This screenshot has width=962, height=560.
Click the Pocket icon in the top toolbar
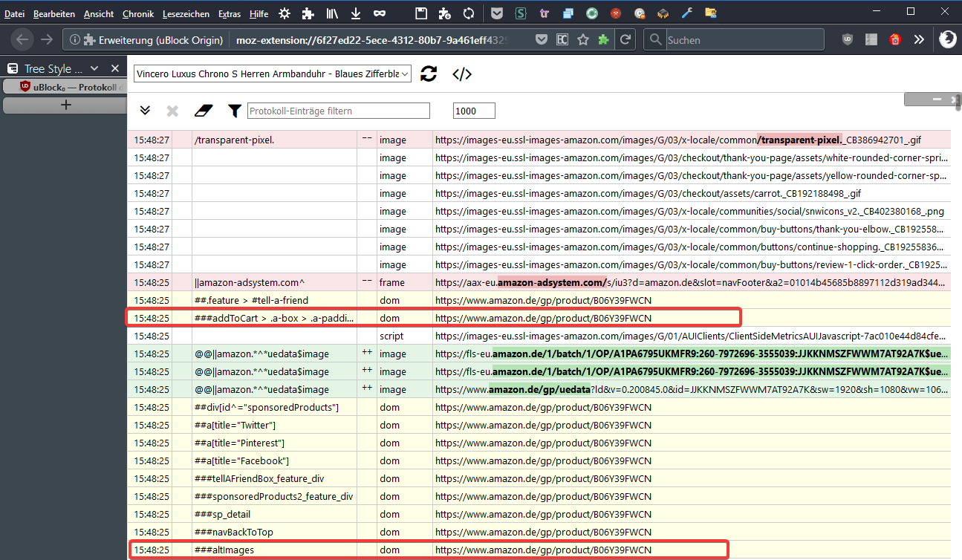(x=497, y=13)
